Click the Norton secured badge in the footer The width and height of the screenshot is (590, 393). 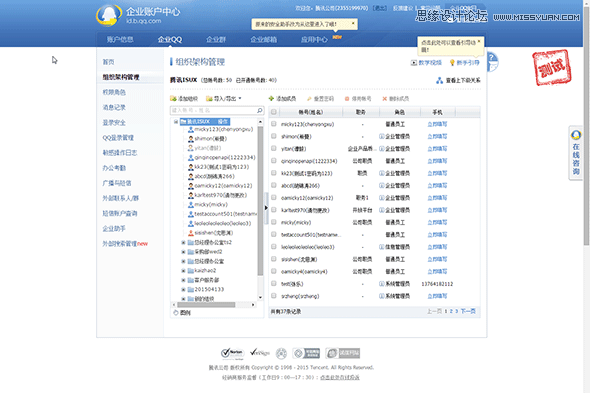coord(232,353)
